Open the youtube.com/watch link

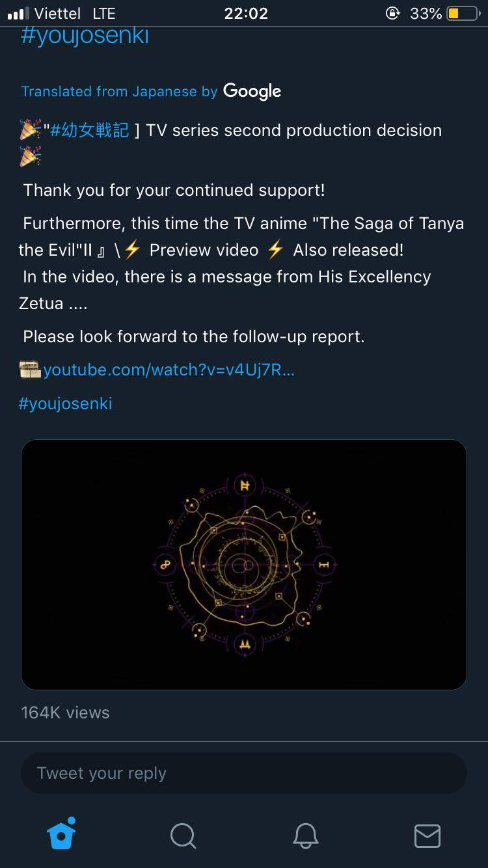point(169,370)
